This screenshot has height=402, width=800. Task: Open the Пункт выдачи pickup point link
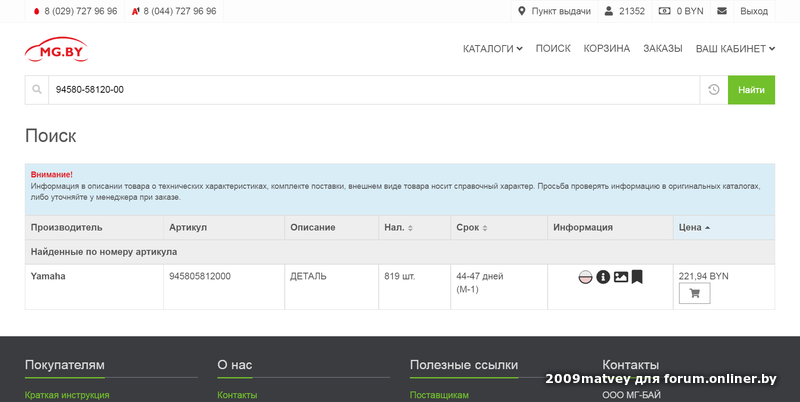pos(554,11)
